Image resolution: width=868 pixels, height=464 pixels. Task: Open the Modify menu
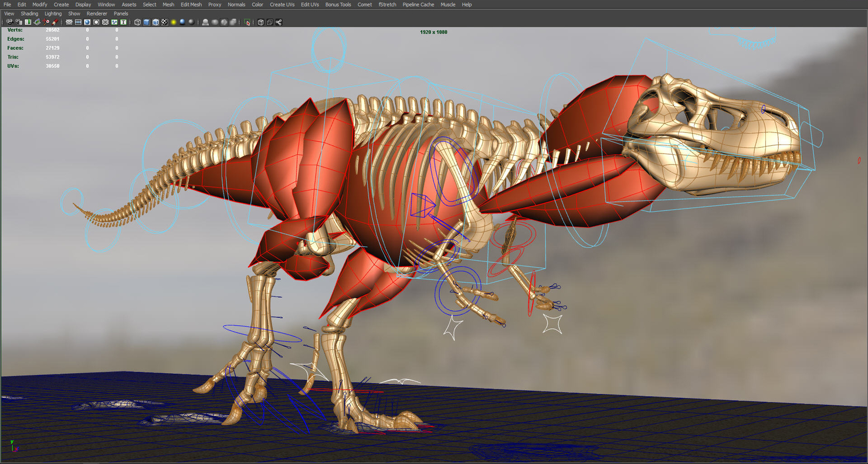coord(40,5)
